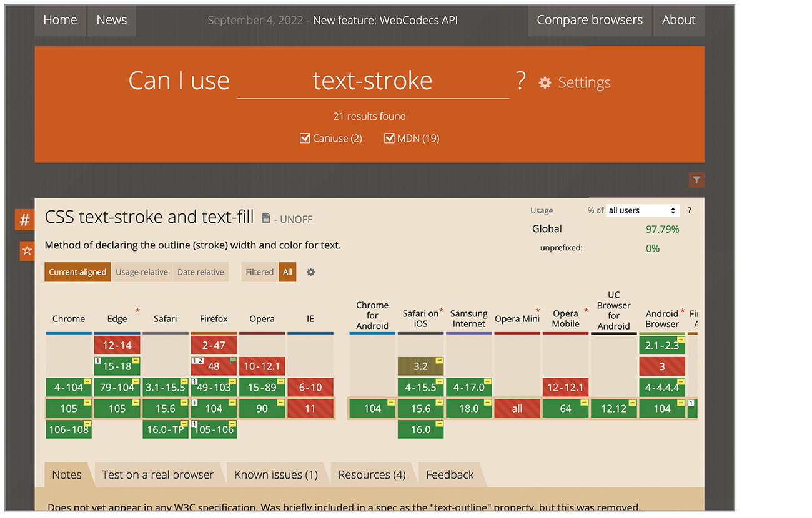Click IE 6-10 cell
Screen dimensions: 812x518
point(310,388)
